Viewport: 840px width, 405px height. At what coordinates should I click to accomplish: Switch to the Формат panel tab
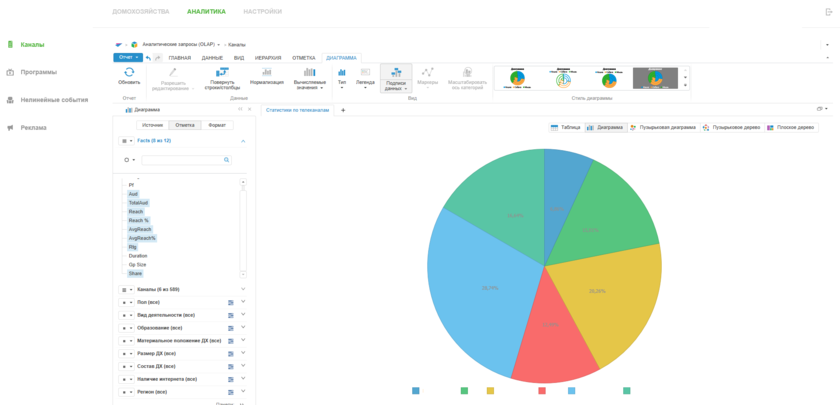tap(217, 125)
